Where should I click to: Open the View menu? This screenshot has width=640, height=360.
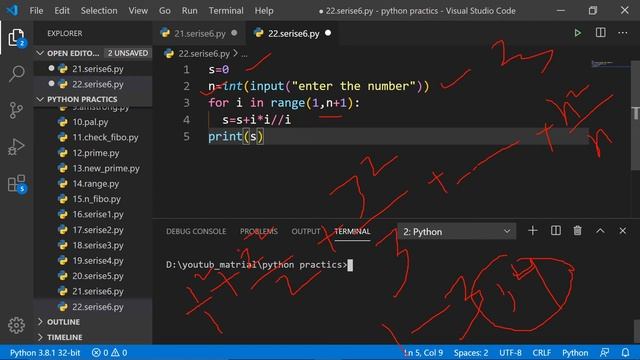point(138,11)
